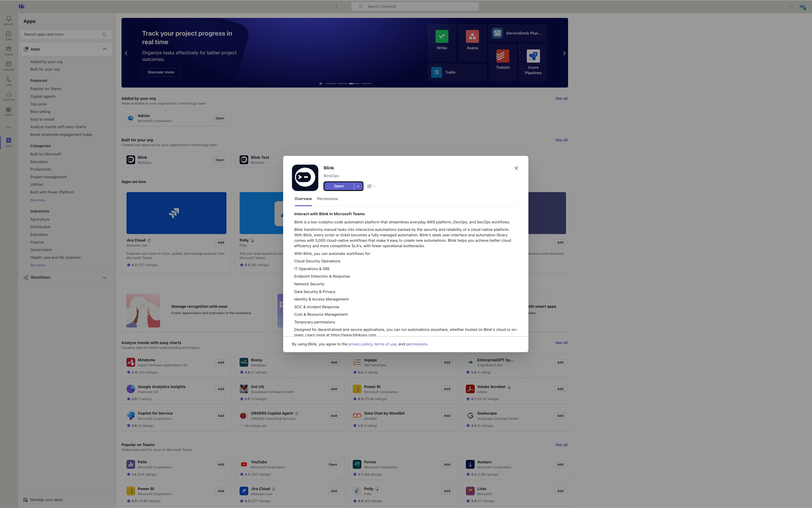Add the Adobe Acrobat app
The width and height of the screenshot is (812, 508).
tap(560, 389)
